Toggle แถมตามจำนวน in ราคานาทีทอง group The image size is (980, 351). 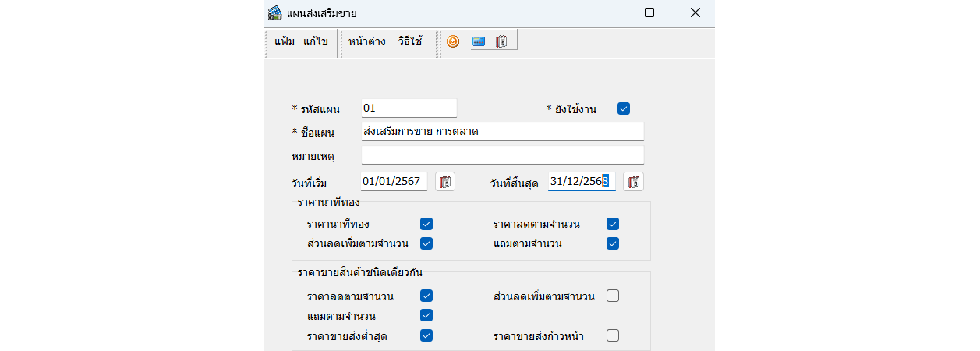point(613,243)
